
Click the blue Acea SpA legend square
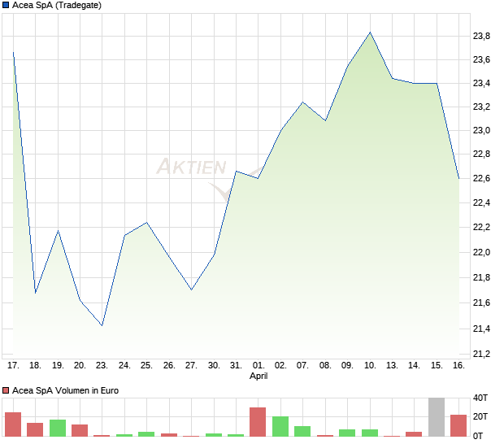6,5
